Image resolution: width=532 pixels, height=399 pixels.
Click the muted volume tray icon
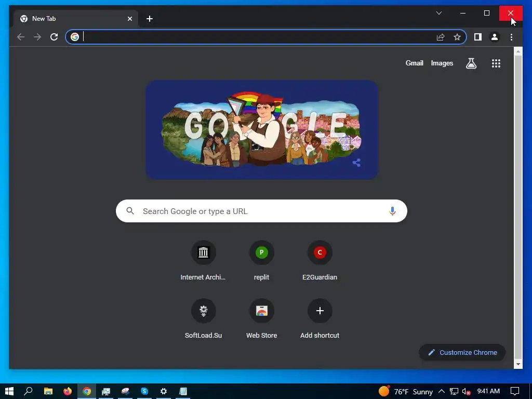coord(466,392)
